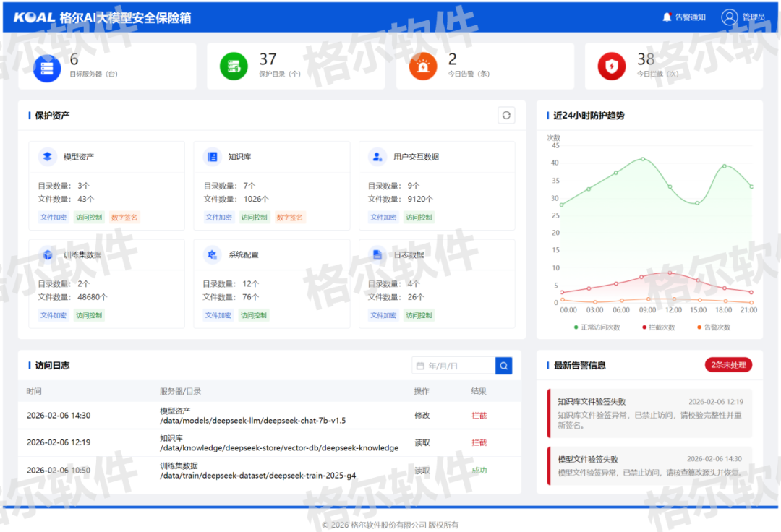Open the 年/月/日 date picker field

(x=453, y=366)
